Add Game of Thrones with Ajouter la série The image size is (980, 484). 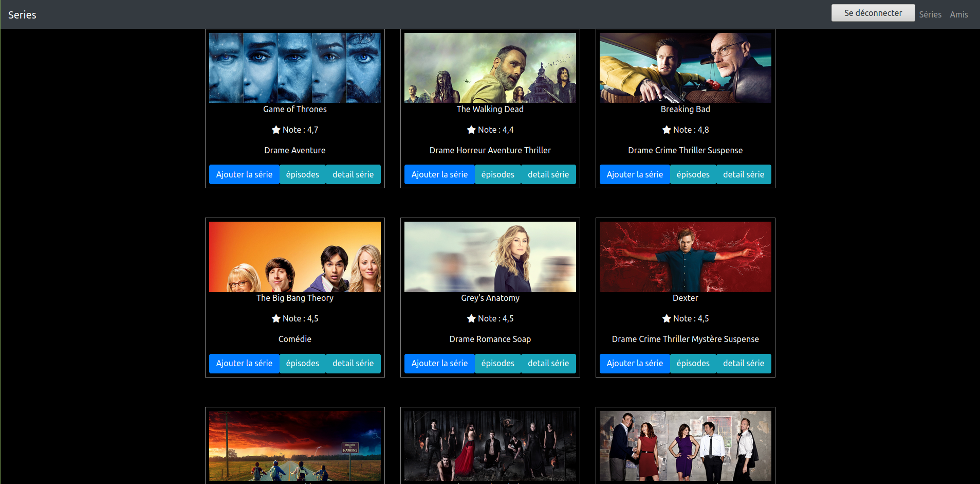(x=244, y=174)
